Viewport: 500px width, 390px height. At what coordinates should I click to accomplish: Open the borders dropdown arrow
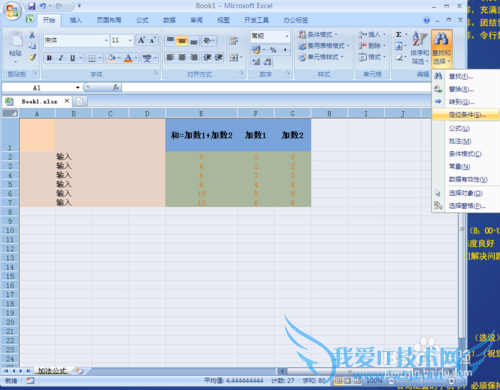tap(100, 58)
